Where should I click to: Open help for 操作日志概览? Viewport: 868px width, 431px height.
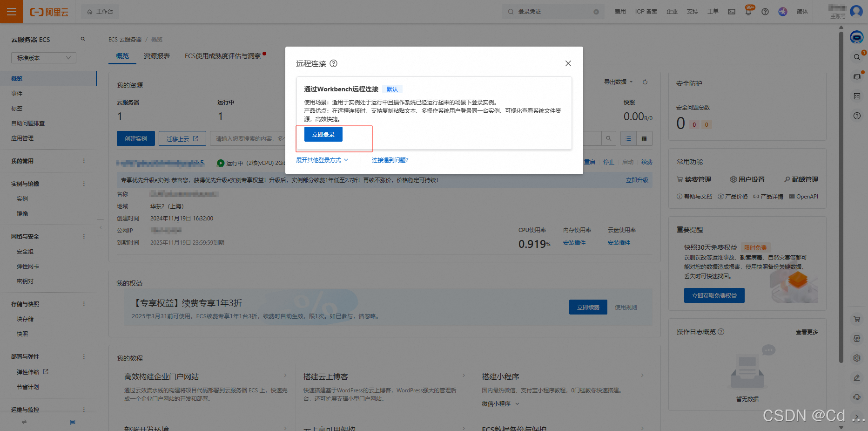click(721, 332)
